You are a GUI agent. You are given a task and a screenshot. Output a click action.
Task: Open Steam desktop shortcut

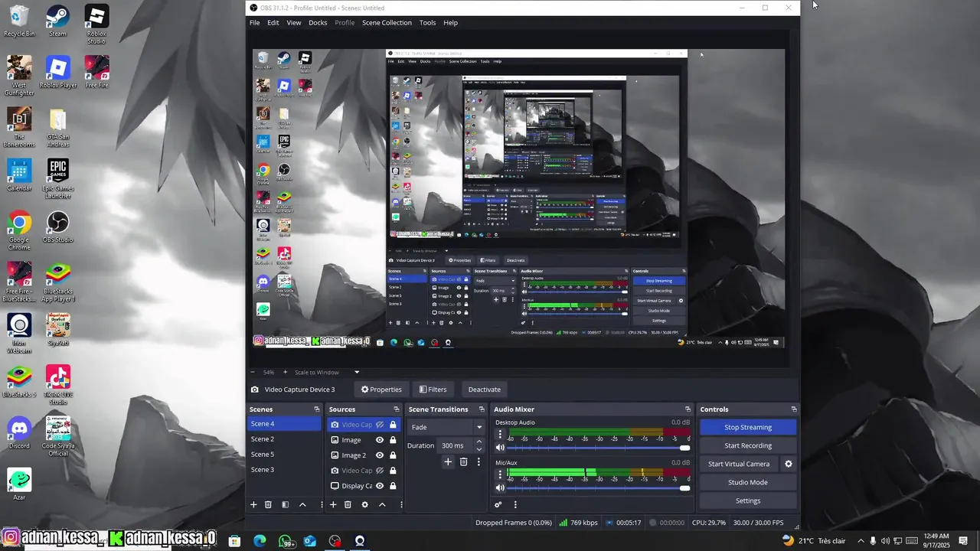point(57,21)
